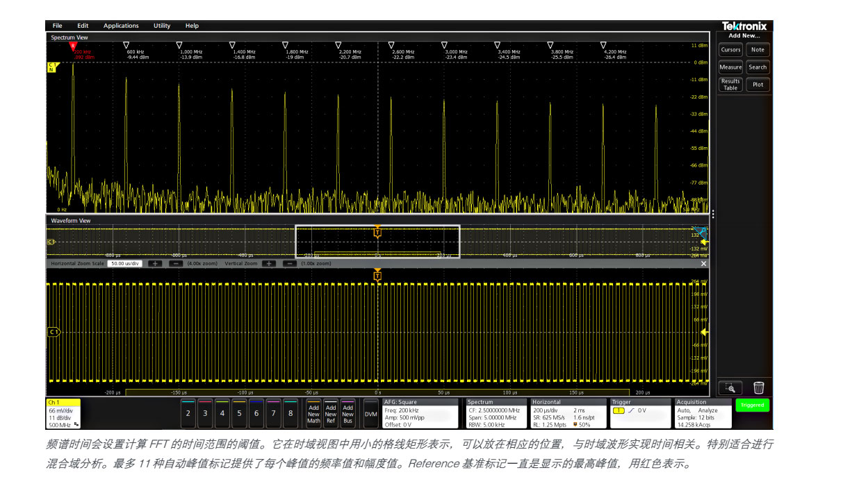Decrease horizontal zoom with minus button

[x=177, y=264]
